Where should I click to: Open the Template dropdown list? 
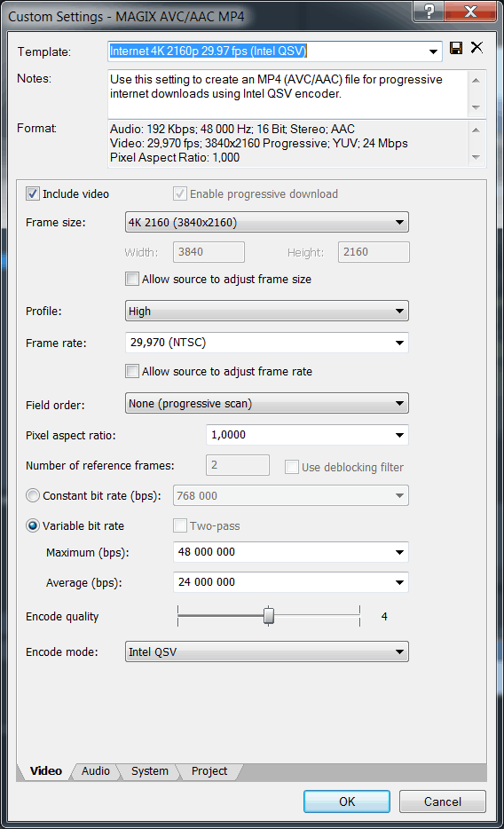[433, 51]
